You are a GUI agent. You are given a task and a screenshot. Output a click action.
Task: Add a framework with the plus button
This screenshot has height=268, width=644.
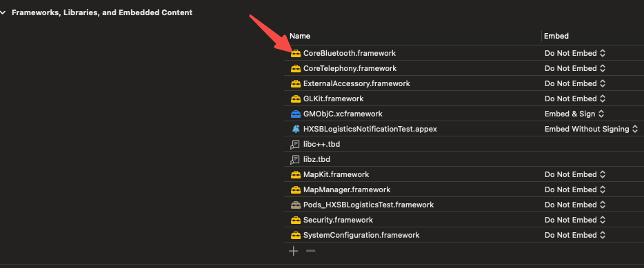pyautogui.click(x=293, y=251)
